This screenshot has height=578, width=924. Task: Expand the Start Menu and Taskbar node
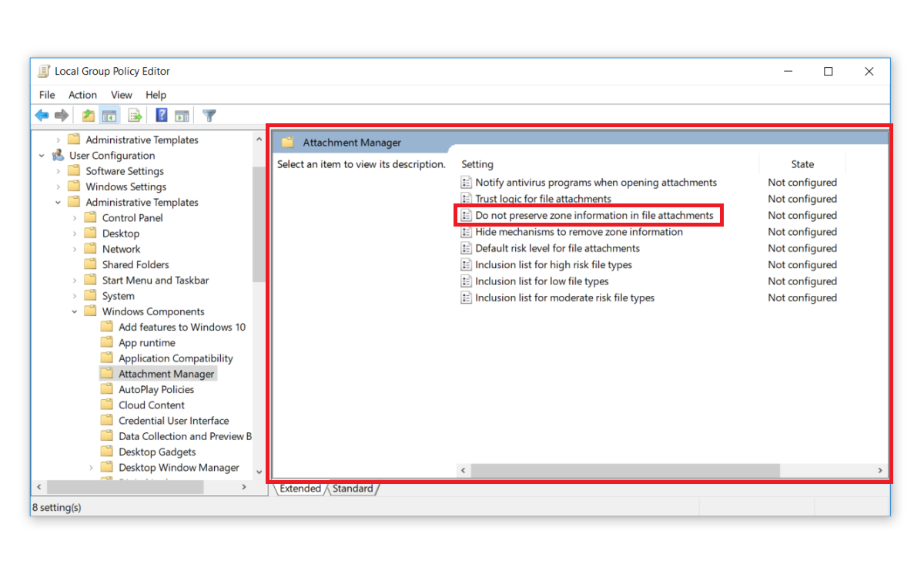75,281
